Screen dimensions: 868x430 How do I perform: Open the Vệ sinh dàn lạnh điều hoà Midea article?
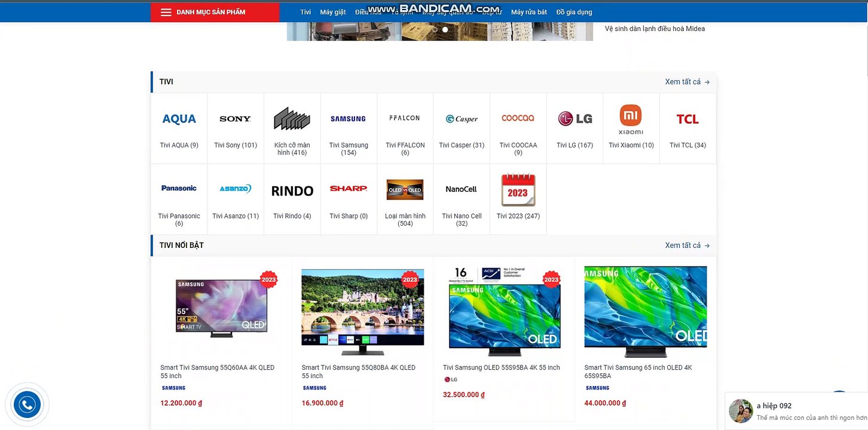655,29
